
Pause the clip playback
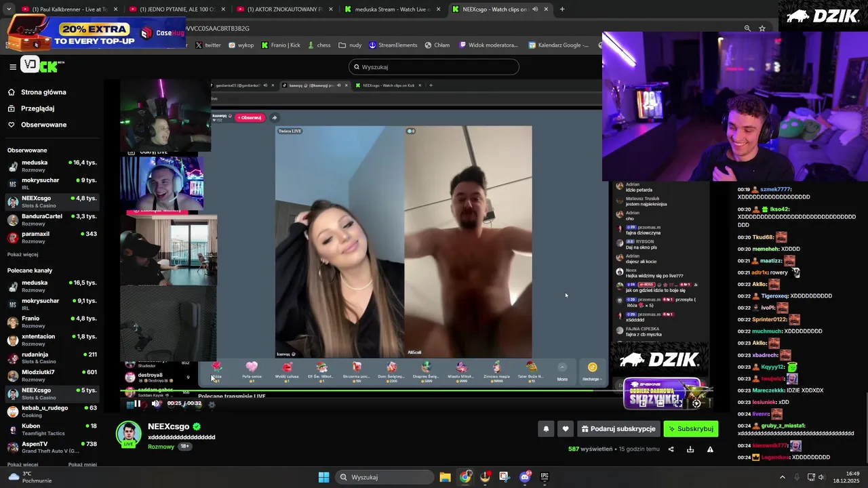[137, 403]
